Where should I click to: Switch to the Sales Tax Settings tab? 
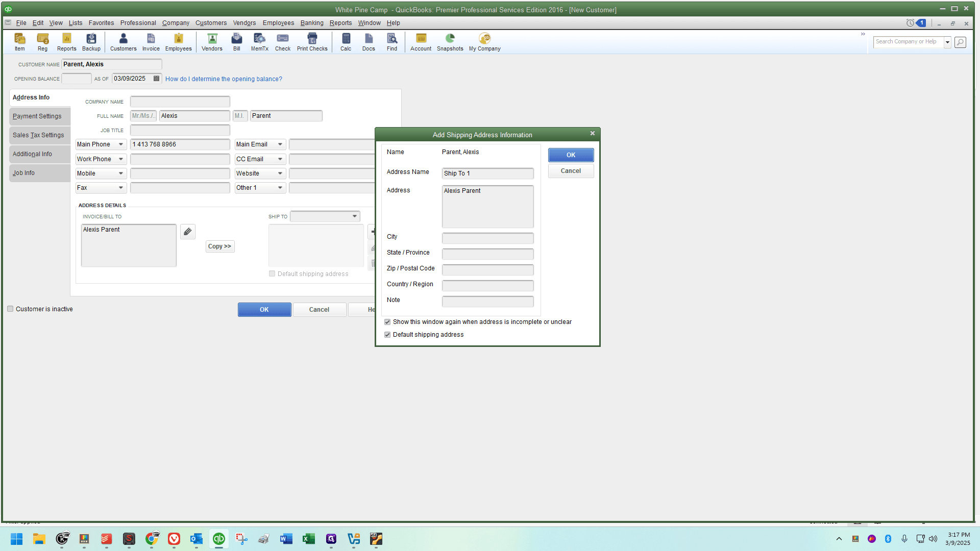point(40,135)
